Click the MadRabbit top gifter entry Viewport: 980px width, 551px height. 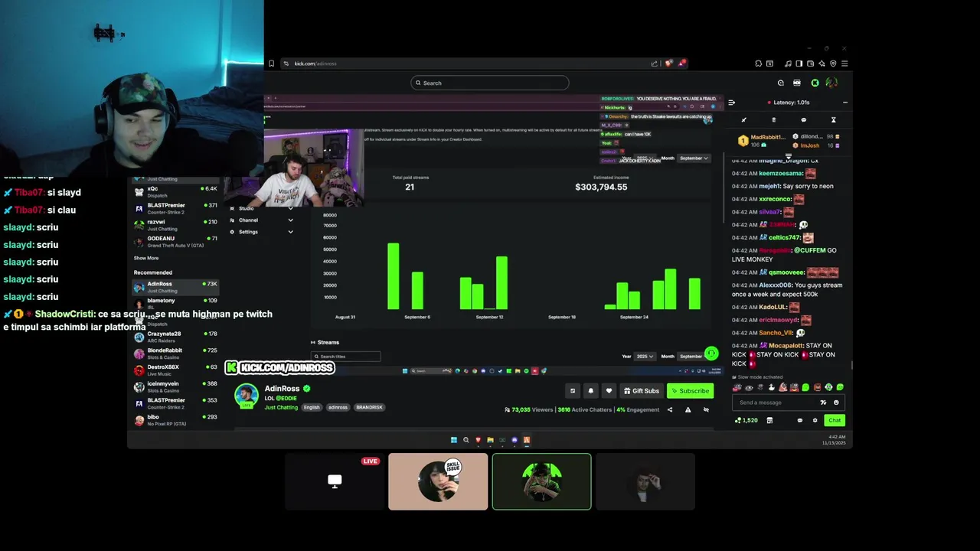762,140
